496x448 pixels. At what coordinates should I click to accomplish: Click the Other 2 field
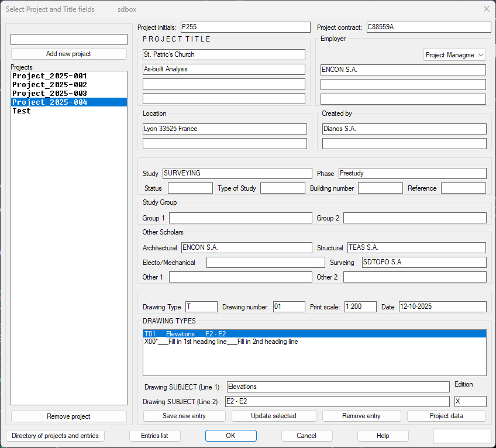[415, 277]
